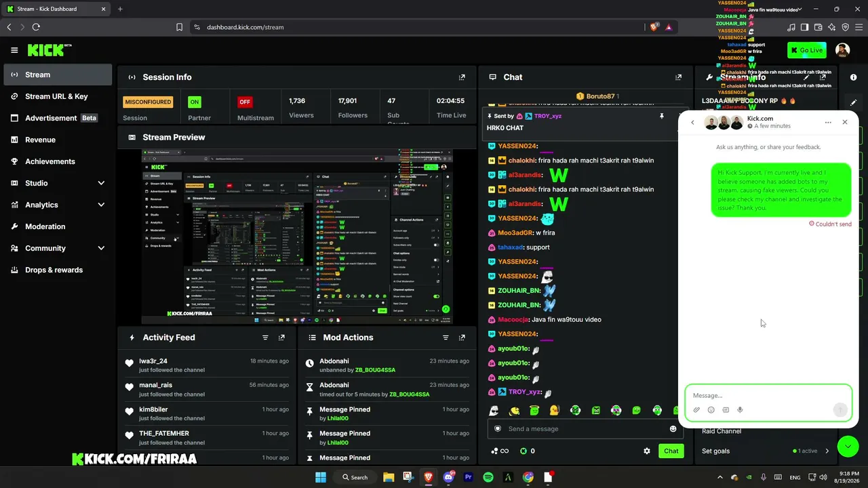
Task: Click the Couldn't send error text
Action: click(830, 224)
